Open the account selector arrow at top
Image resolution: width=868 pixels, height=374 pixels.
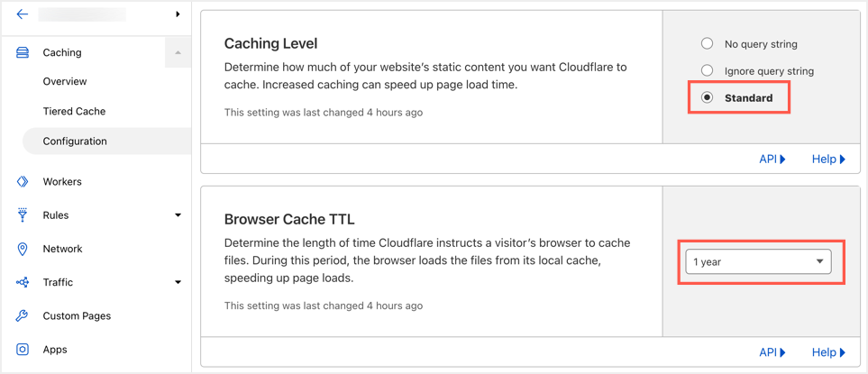(178, 14)
